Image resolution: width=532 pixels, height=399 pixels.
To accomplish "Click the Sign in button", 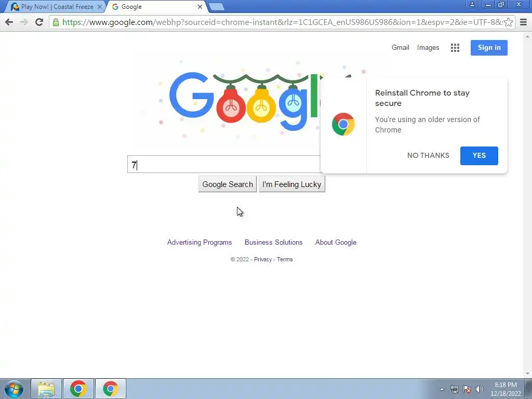I will pyautogui.click(x=489, y=47).
